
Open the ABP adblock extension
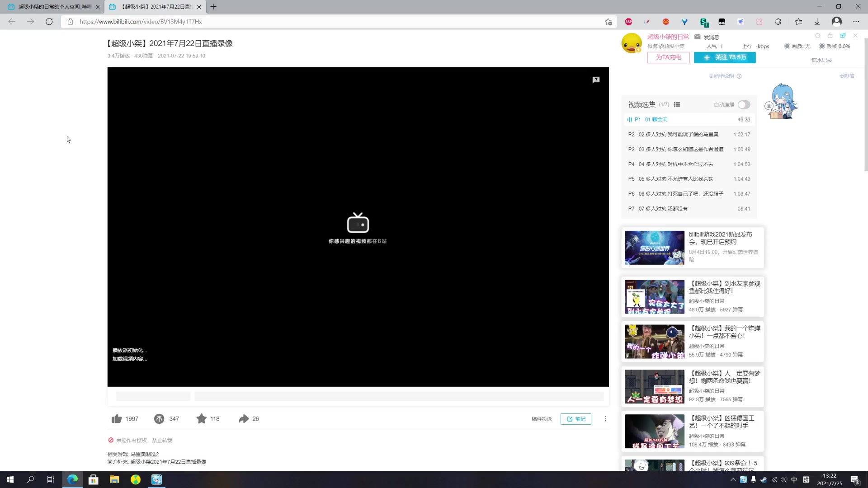click(628, 22)
